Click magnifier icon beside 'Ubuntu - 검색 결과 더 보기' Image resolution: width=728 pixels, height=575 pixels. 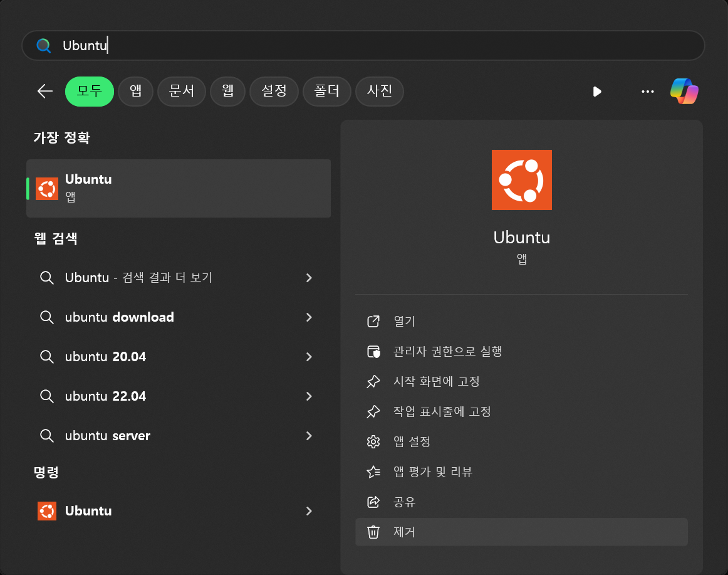(x=47, y=278)
